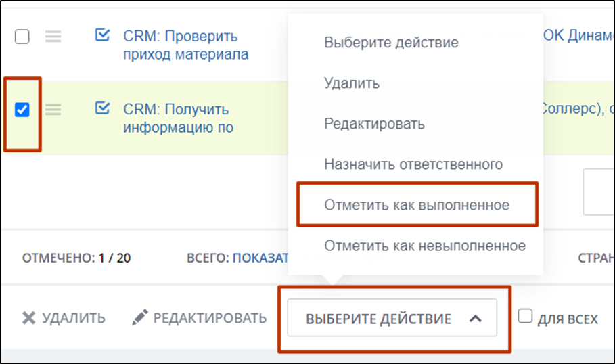Screen dimensions: 615x364
Task: Click drag handle of Получить информацию row
Action: click(53, 110)
